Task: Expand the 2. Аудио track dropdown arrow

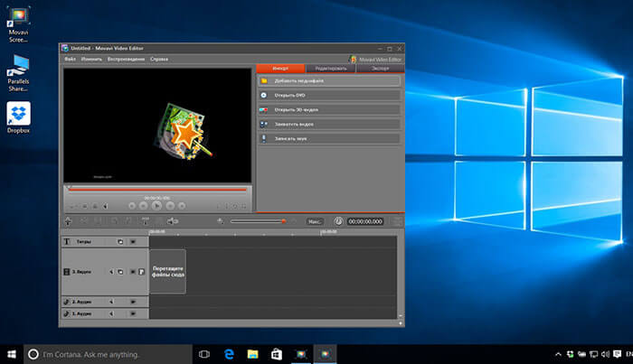Action: pyautogui.click(x=133, y=302)
